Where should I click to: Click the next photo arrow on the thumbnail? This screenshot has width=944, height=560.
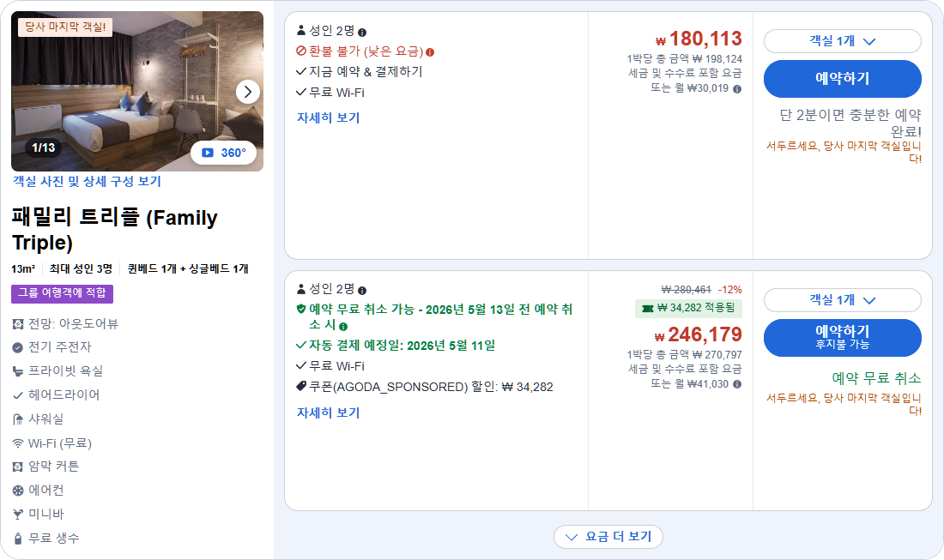tap(248, 91)
